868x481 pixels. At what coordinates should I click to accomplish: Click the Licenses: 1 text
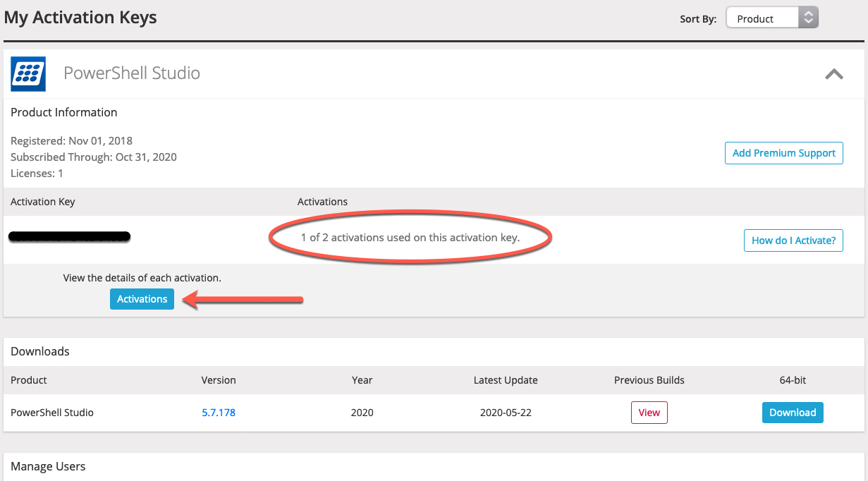[37, 173]
